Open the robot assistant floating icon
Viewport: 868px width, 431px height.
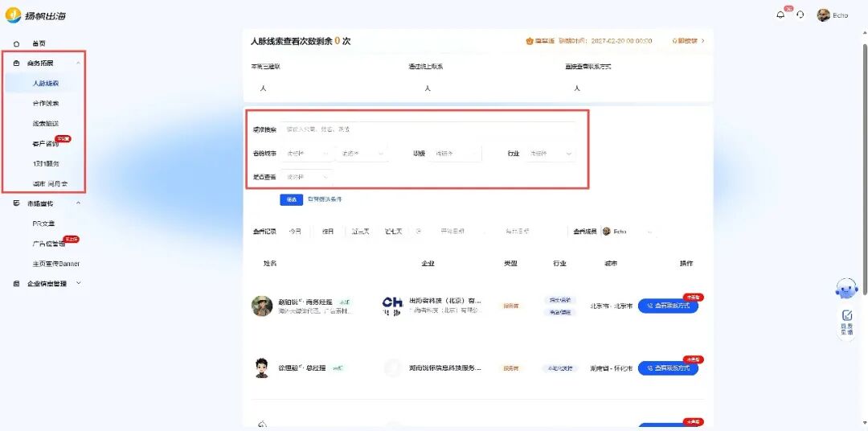click(x=846, y=289)
